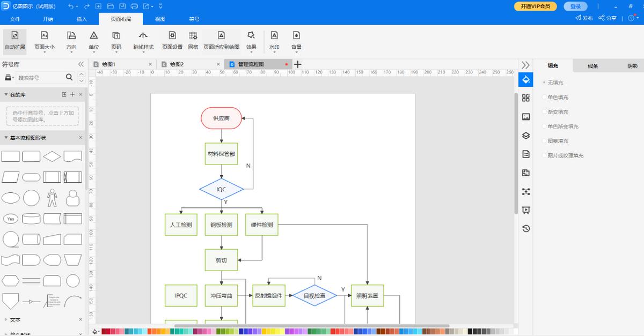The height and width of the screenshot is (336, 644).
Task: Select the No Fill (无填充) radio option
Action: pos(544,83)
